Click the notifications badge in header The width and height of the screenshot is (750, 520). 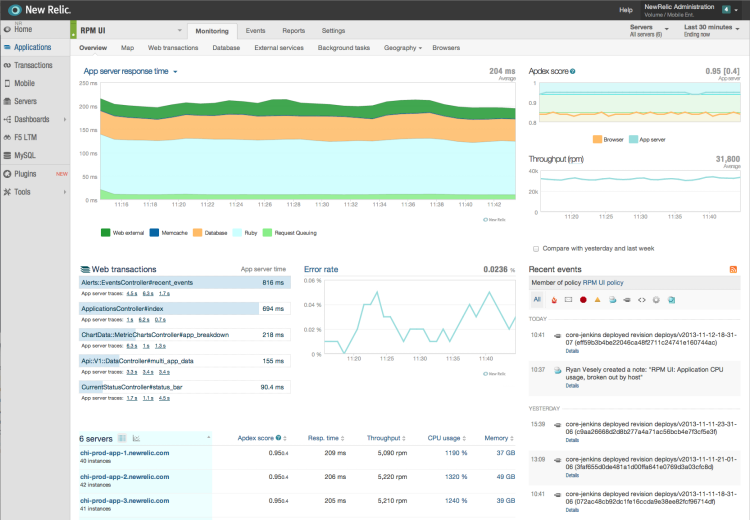726,10
